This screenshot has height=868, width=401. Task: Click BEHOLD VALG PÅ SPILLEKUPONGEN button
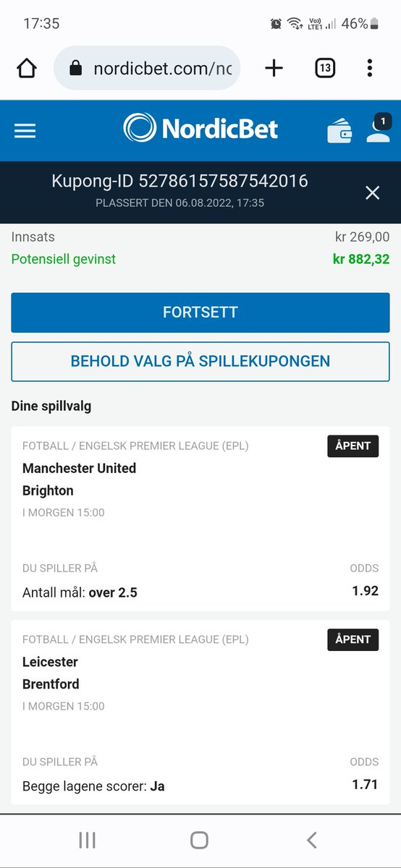200,361
